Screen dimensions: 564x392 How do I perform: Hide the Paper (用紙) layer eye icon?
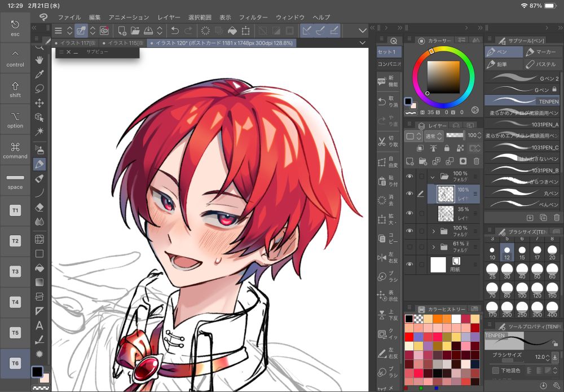pos(409,265)
